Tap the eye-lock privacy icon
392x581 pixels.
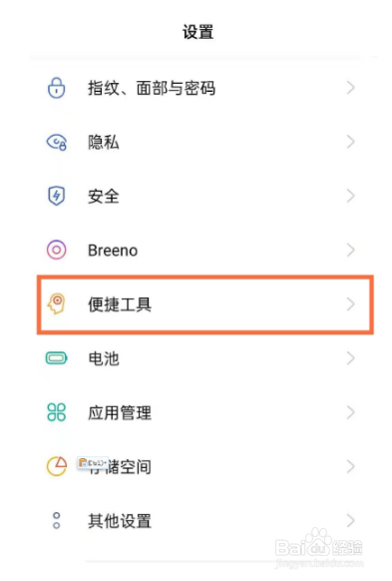tap(56, 143)
